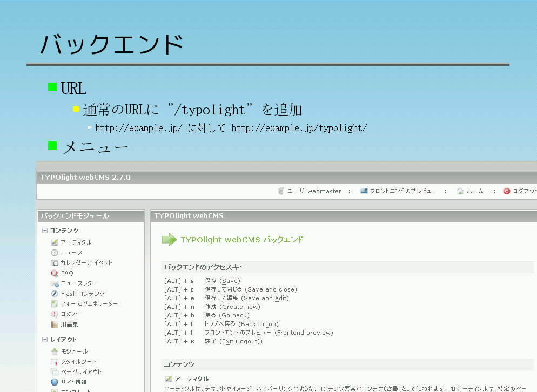The width and height of the screenshot is (537, 392).
Task: Click the モジュール icon in the sidebar
Action: tap(55, 352)
